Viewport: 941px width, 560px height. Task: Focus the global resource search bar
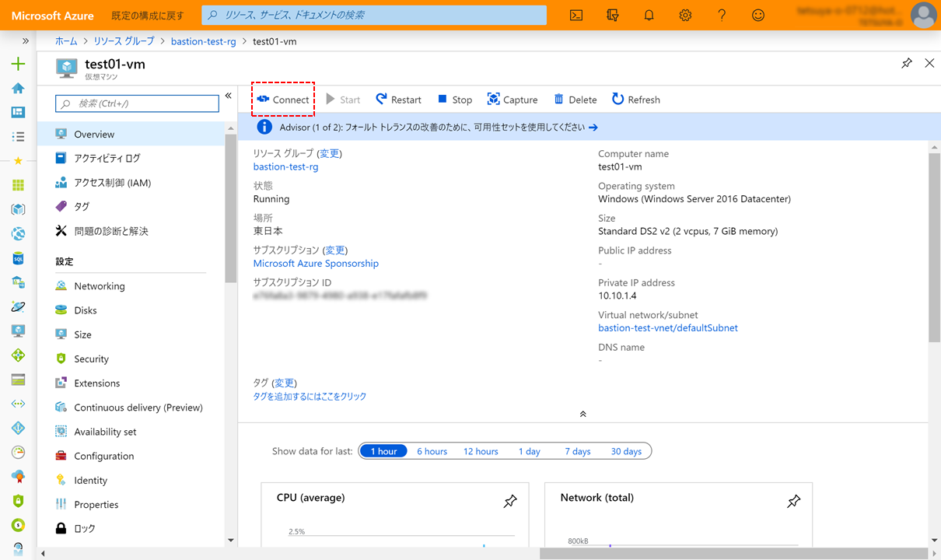tap(374, 15)
